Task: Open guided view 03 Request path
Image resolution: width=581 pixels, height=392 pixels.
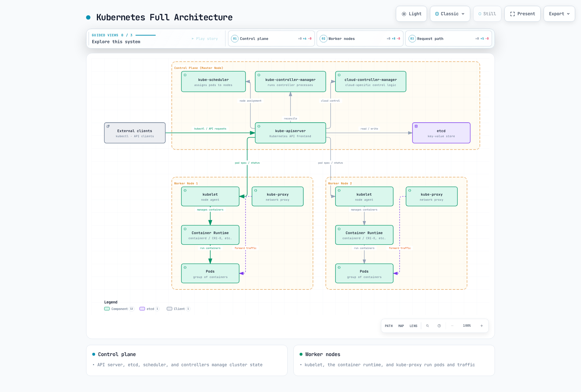Action: (449, 38)
